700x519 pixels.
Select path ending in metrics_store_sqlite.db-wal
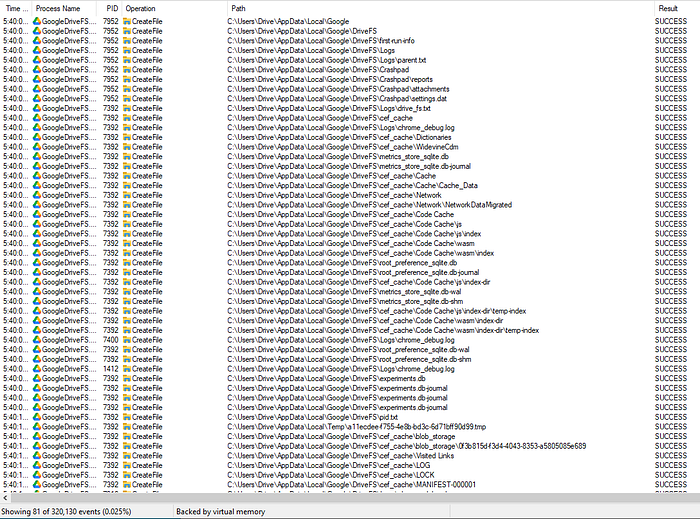click(x=344, y=291)
